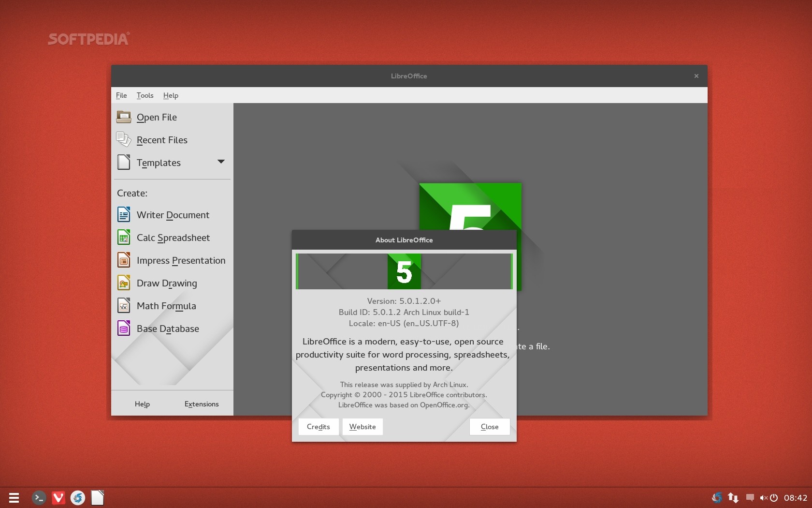
Task: Expand the Templates dropdown arrow
Action: click(x=221, y=162)
